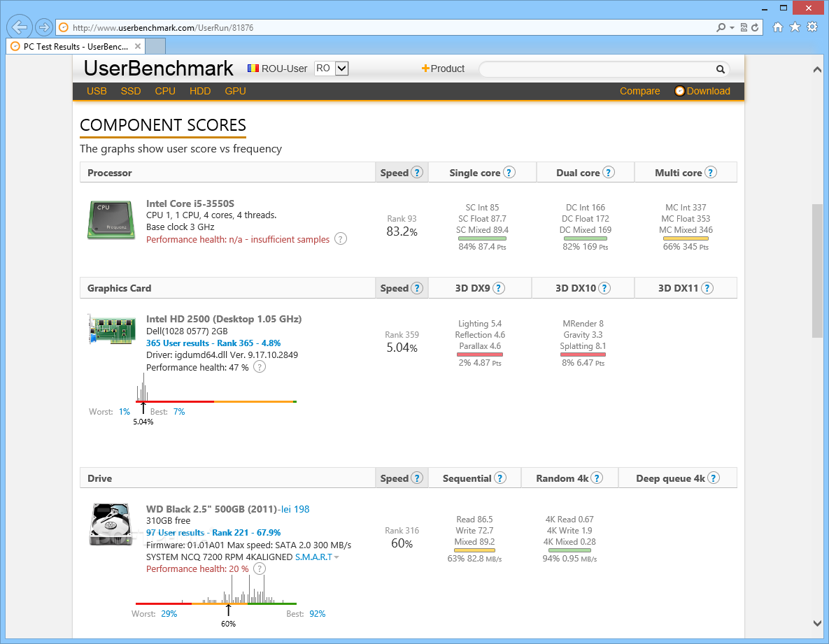Click help icon beside Performance health 20 %
This screenshot has height=644, width=829.
point(259,568)
